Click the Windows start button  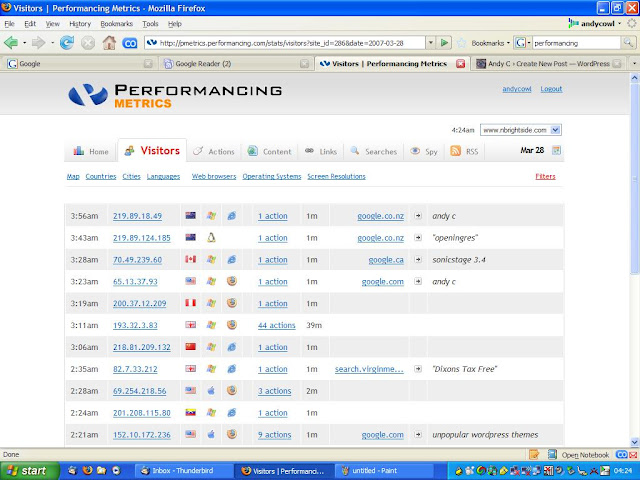pyautogui.click(x=29, y=471)
